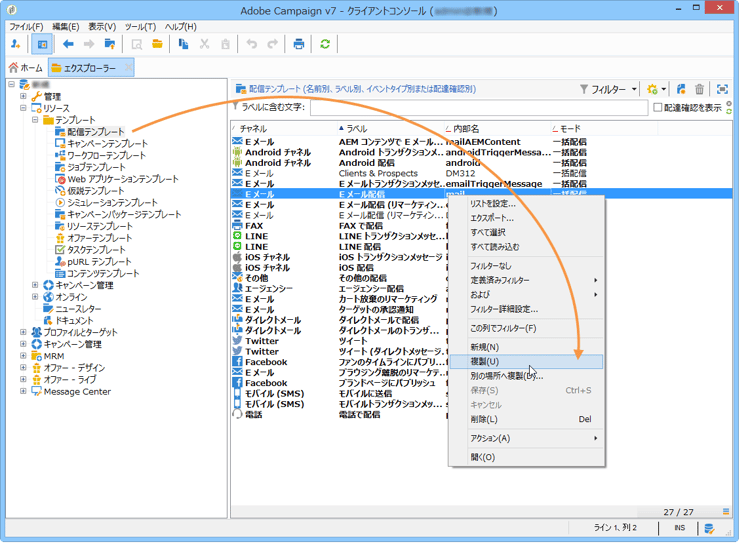Screen dimensions: 750x544
Task: Choose リストを設定... in context menu
Action: [x=526, y=204]
